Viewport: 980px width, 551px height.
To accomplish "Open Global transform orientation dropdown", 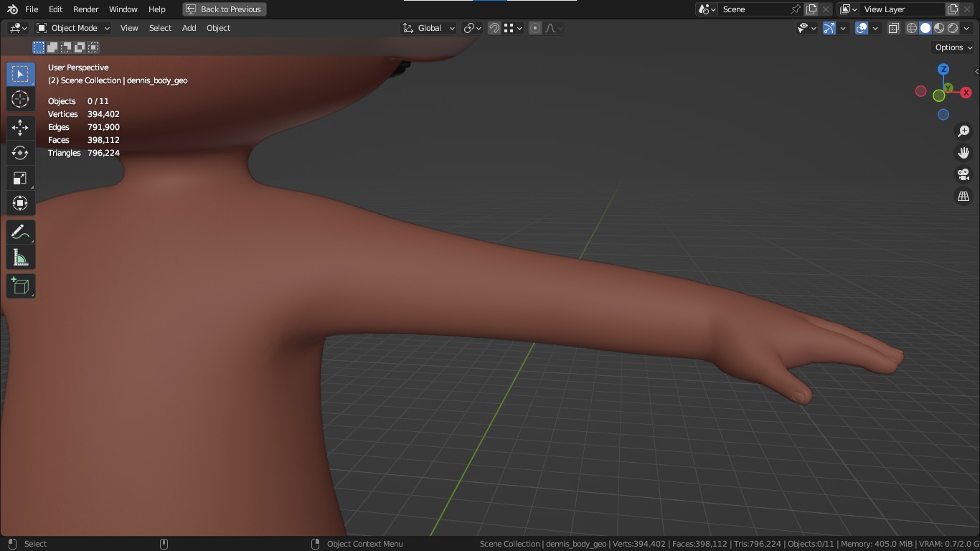I will tap(429, 28).
